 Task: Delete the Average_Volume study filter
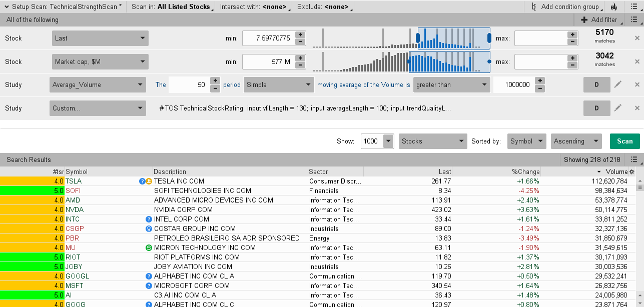coord(637,84)
